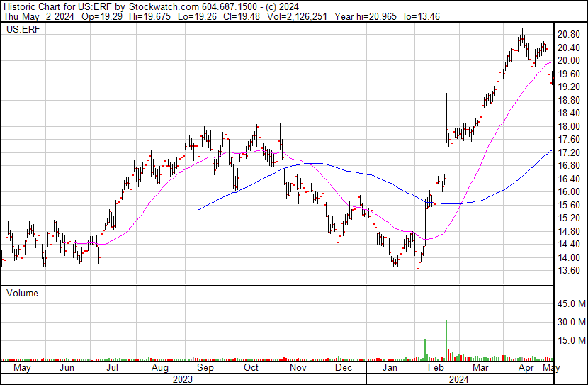Screen dimensions: 588x385
Task: Click the Vol=2,126,251 header value
Action: click(297, 16)
